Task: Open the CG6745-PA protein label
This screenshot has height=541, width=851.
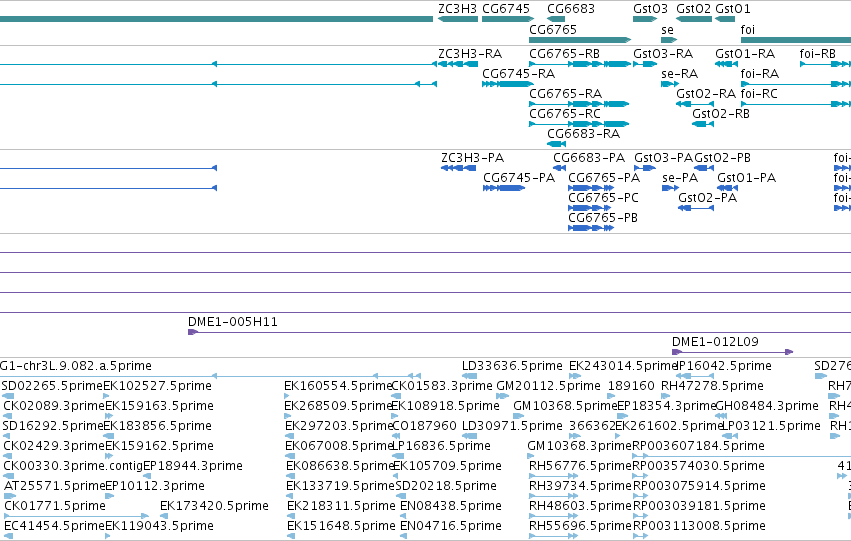Action: (x=519, y=178)
